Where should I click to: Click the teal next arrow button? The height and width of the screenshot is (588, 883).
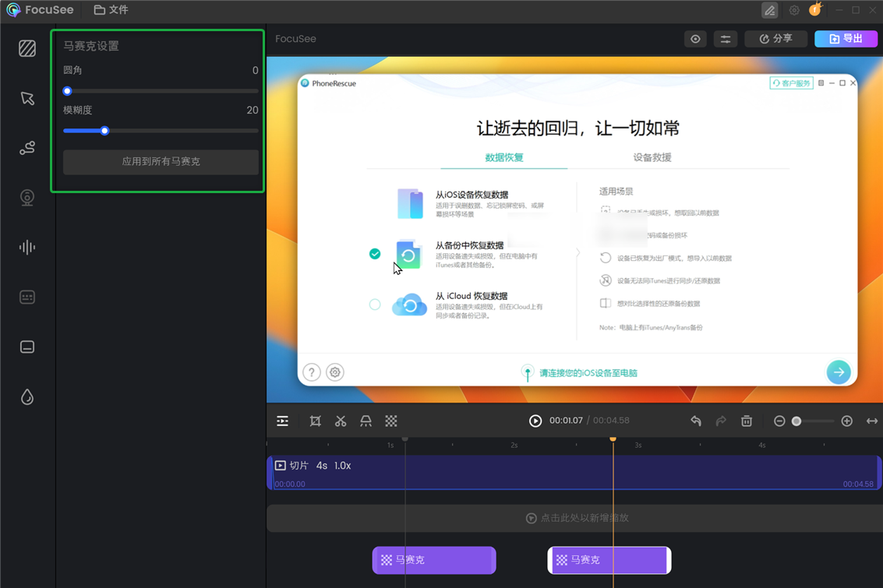[839, 372]
